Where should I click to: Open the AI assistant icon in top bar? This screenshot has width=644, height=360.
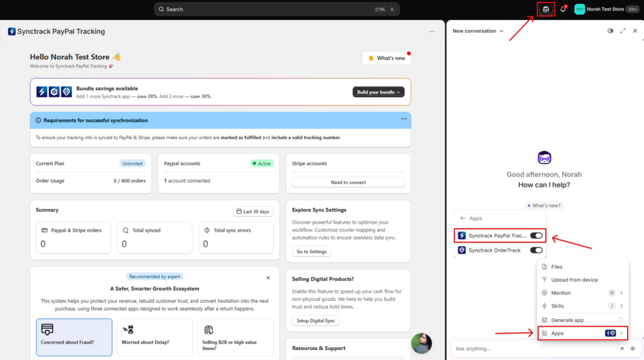[x=546, y=9]
